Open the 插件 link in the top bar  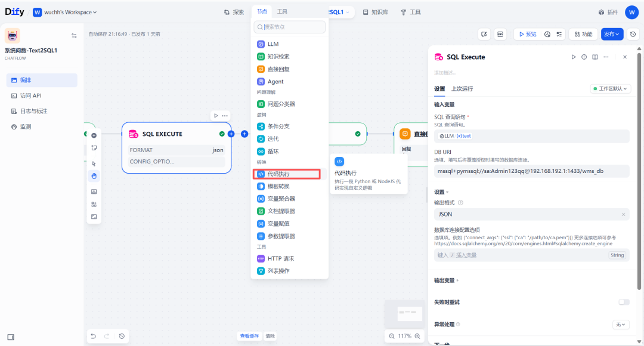pos(608,13)
